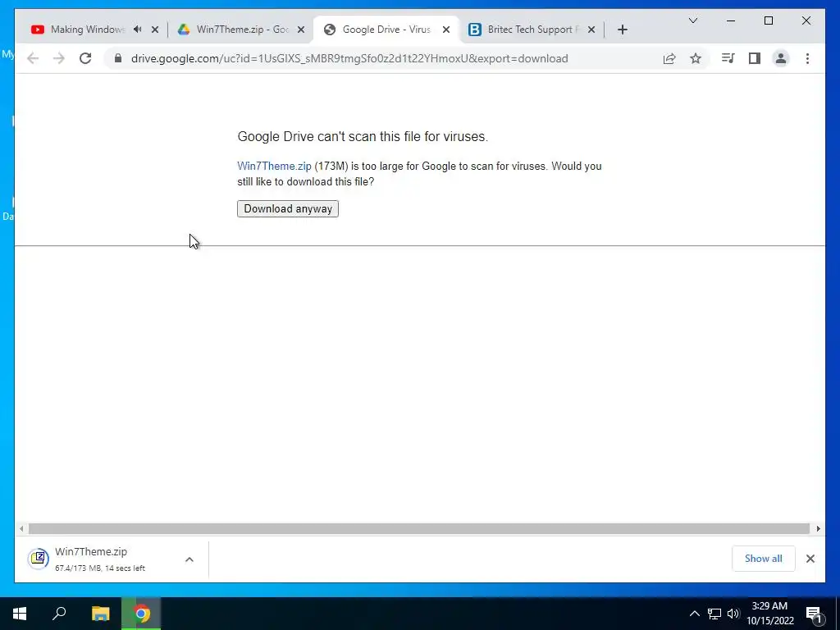
Task: Click the Chrome taskbar icon
Action: [141, 614]
